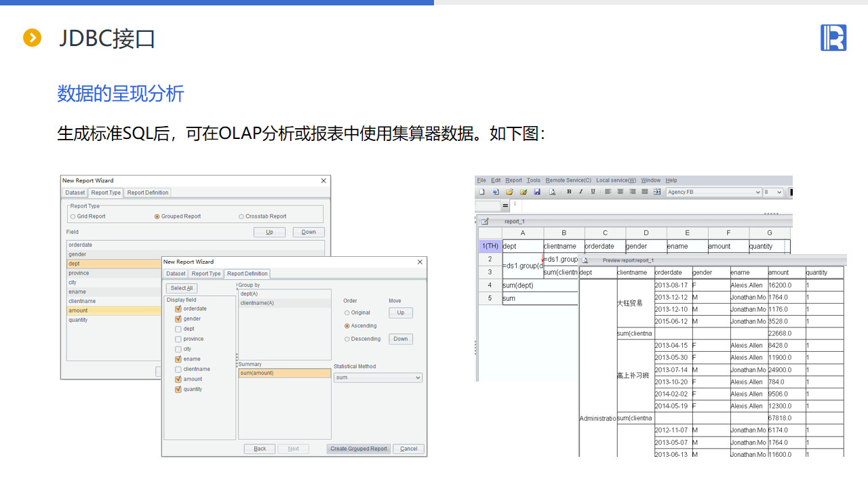Click the merge cells toolbar icon
Screen dimensions: 868x488
coord(657,192)
